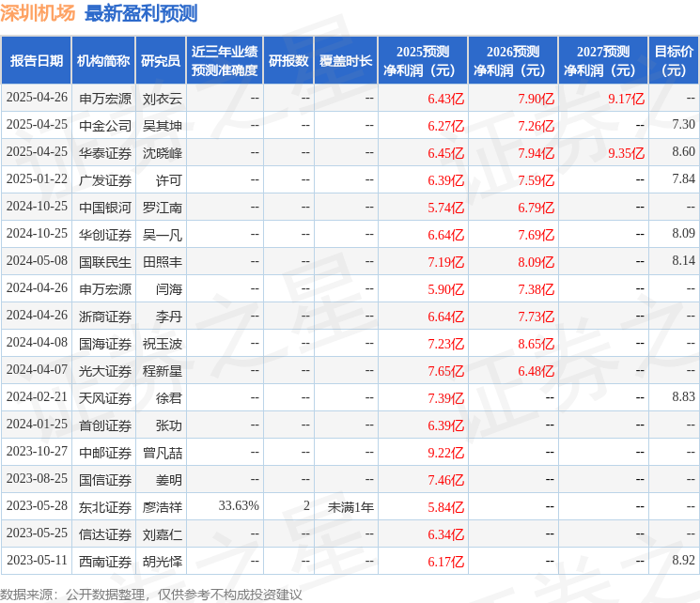Click target price 7.30
This screenshot has height=603, width=700.
pyautogui.click(x=683, y=125)
